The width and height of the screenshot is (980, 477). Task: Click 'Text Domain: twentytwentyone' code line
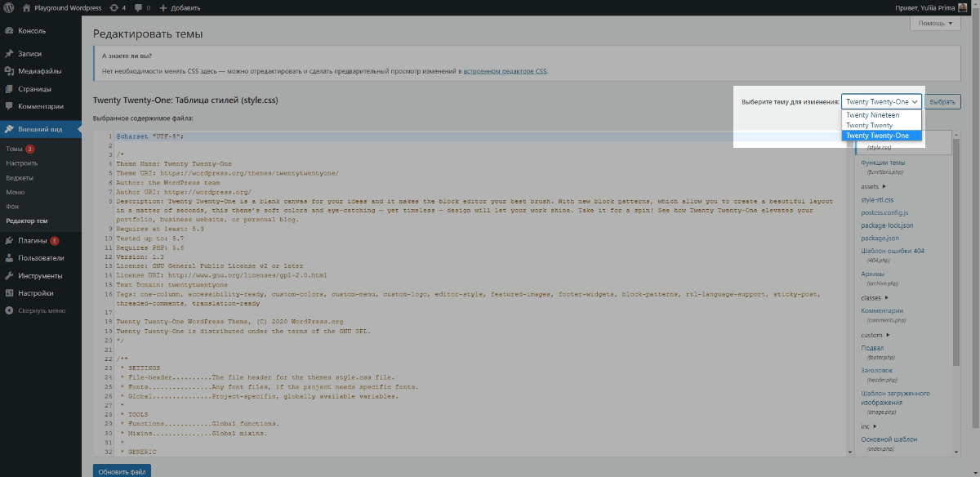point(172,284)
